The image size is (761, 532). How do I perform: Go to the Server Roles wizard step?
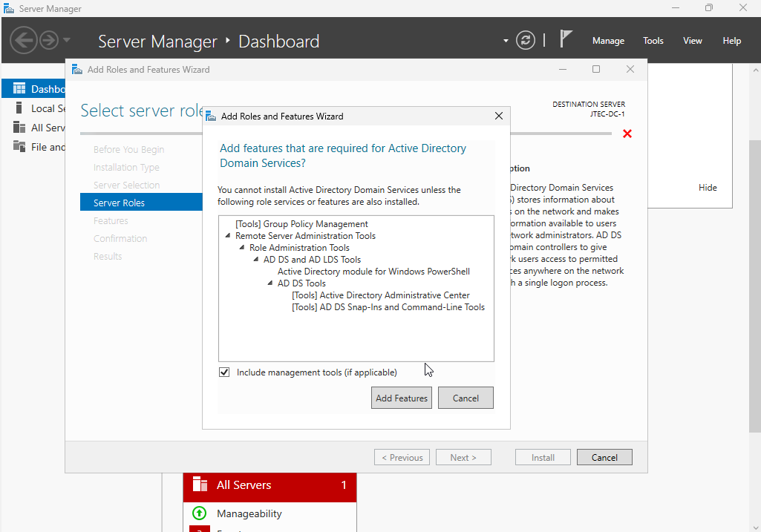(141, 203)
